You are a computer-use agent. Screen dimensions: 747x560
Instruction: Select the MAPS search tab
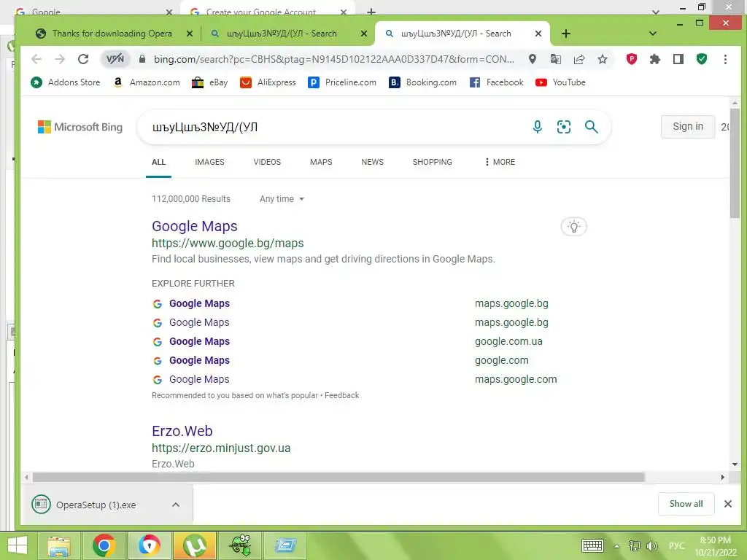point(321,162)
